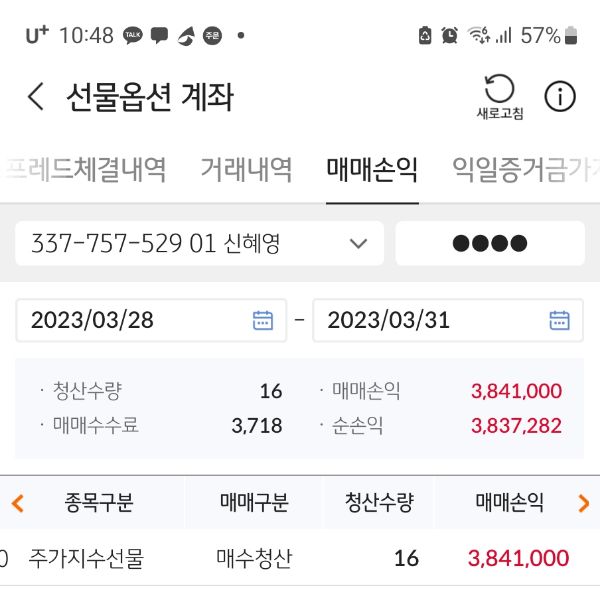The height and width of the screenshot is (600, 600).
Task: Tap the 새로고침 refresh icon
Action: tap(499, 95)
